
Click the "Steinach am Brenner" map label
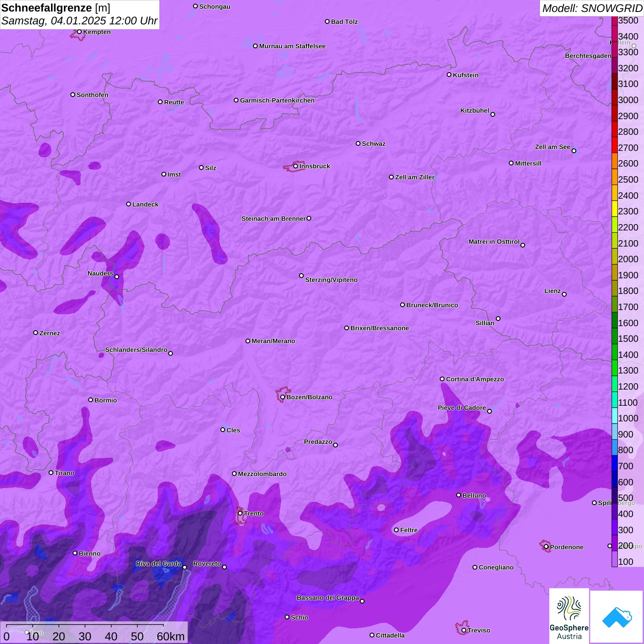[274, 218]
